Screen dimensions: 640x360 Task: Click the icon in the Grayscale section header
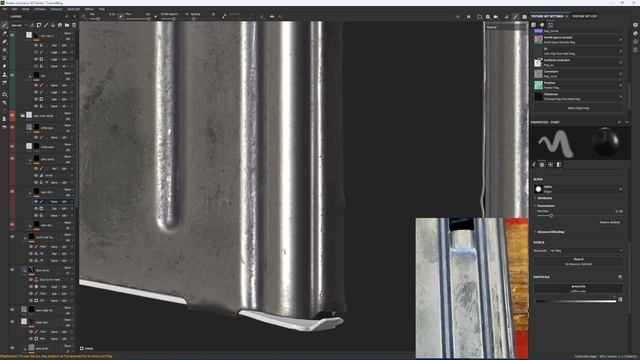[x=620, y=277]
